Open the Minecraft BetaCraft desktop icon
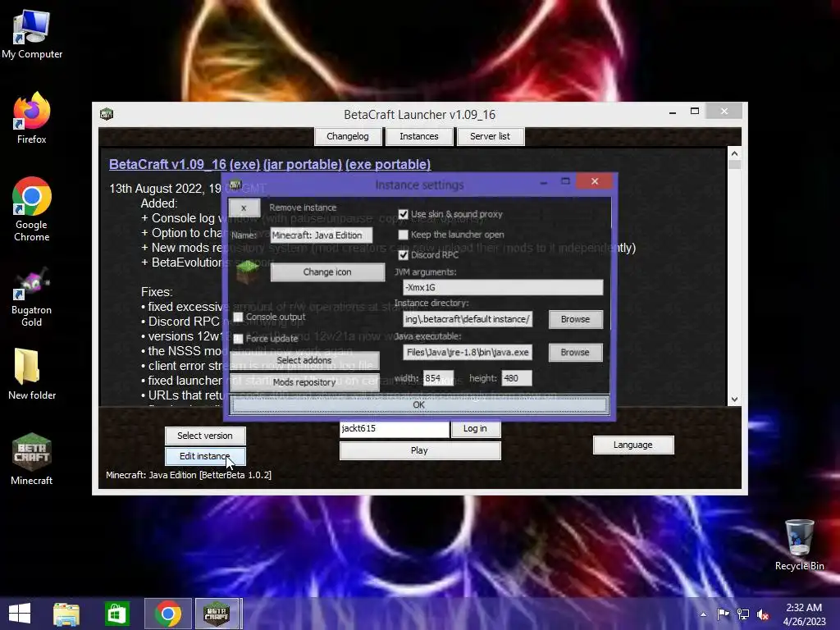840x630 pixels. (x=32, y=459)
